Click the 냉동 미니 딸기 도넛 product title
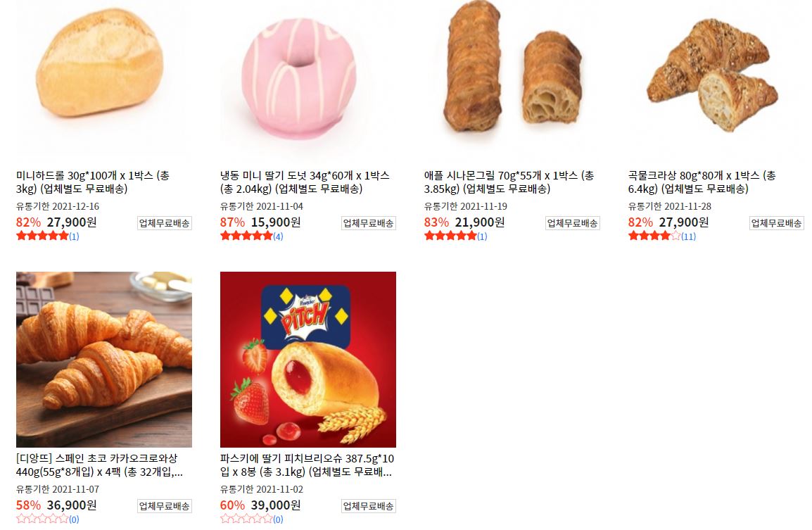This screenshot has width=812, height=530. point(305,182)
